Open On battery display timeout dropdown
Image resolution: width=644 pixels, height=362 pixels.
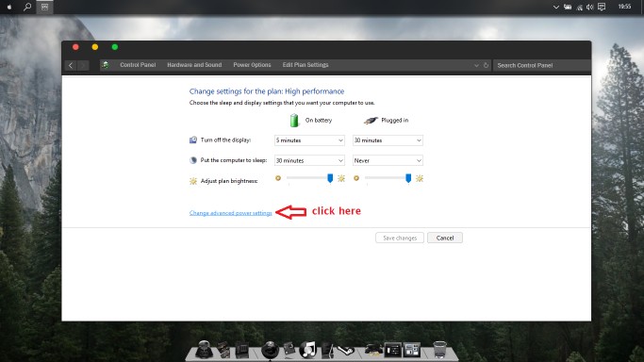point(309,140)
